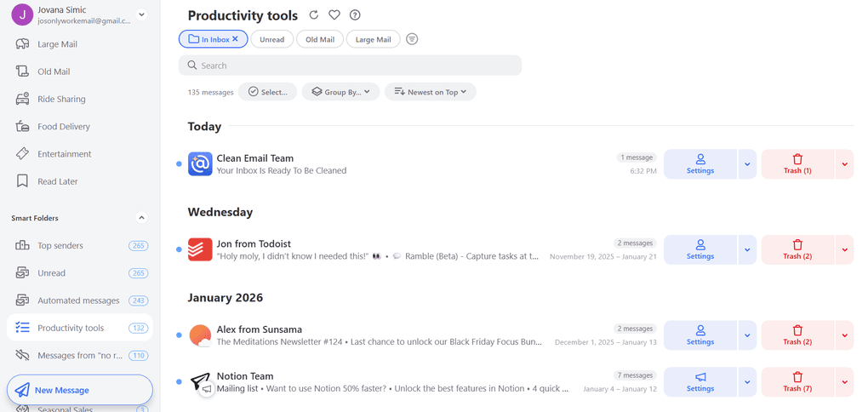Collapse the Smart Folders section
The image size is (868, 412).
click(x=142, y=218)
